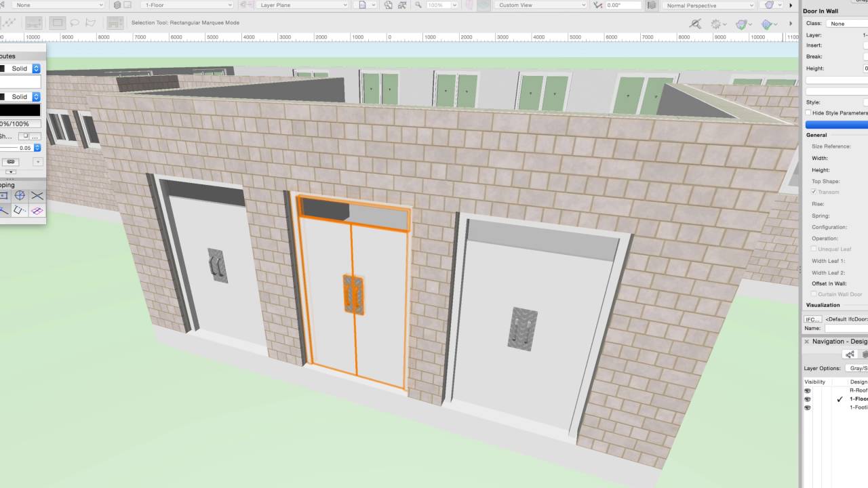
Task: Click the magnifier zoom icon
Action: 418,5
